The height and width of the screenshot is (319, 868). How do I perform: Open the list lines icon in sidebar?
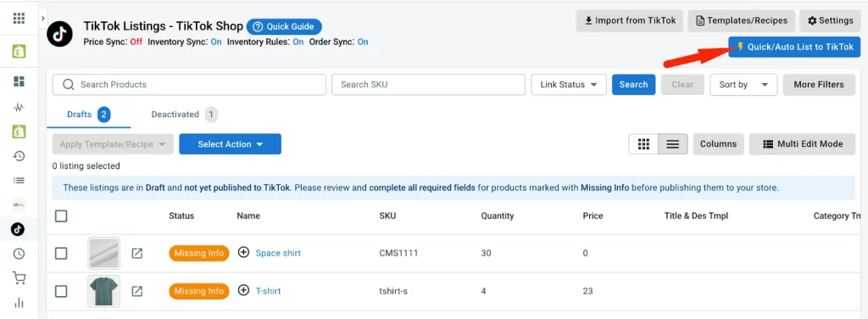(x=19, y=181)
